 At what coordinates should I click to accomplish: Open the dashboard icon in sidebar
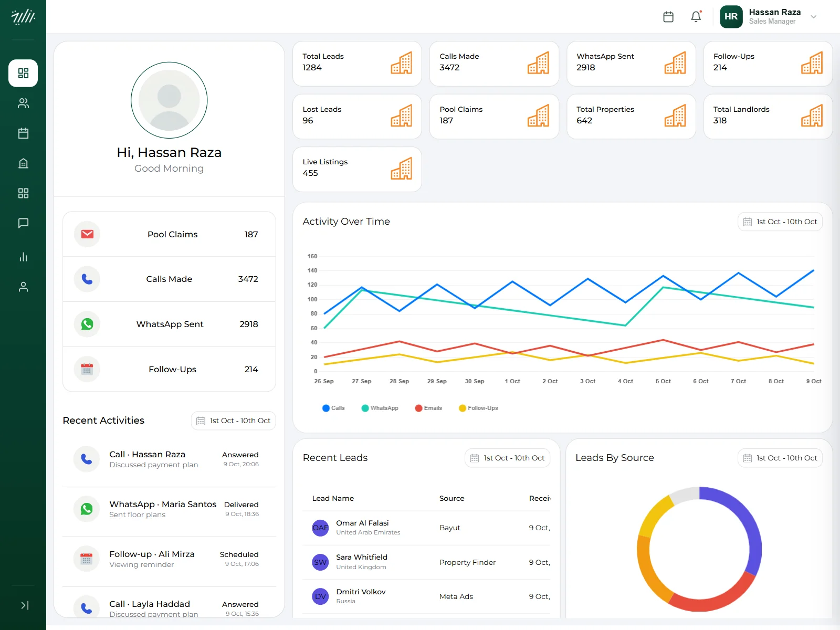tap(23, 73)
